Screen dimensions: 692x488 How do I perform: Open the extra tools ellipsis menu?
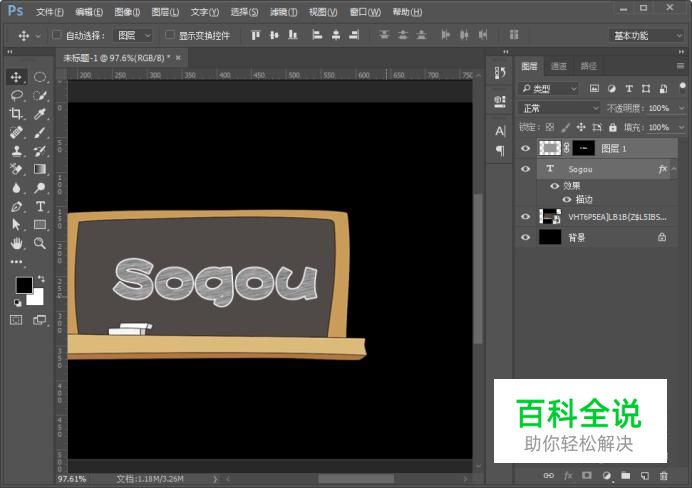click(x=16, y=262)
